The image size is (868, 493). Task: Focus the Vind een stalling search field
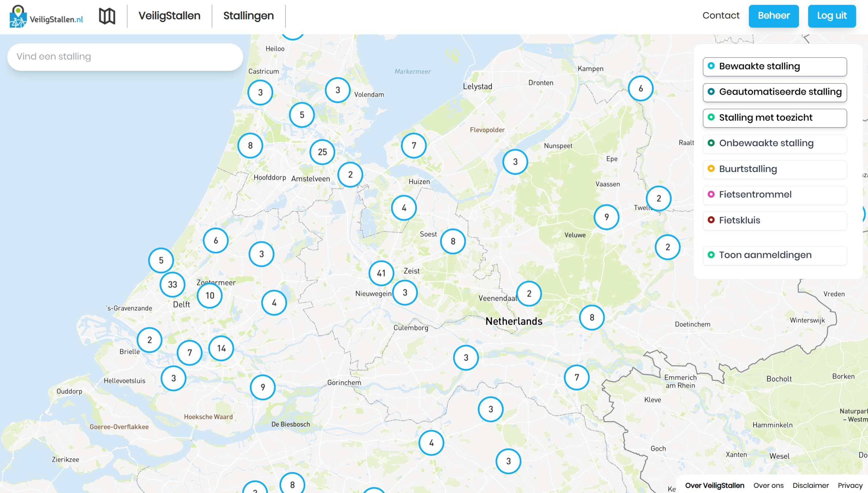(125, 57)
